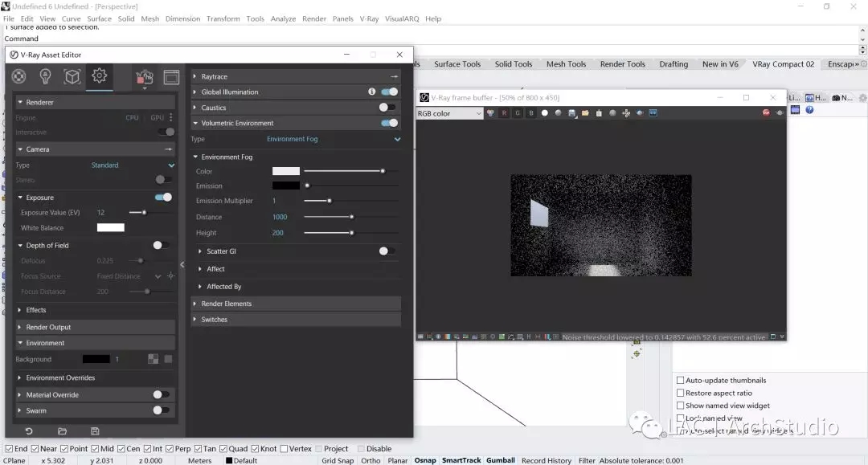
Task: Check Auto-update thumbnails checkbox
Action: (681, 380)
